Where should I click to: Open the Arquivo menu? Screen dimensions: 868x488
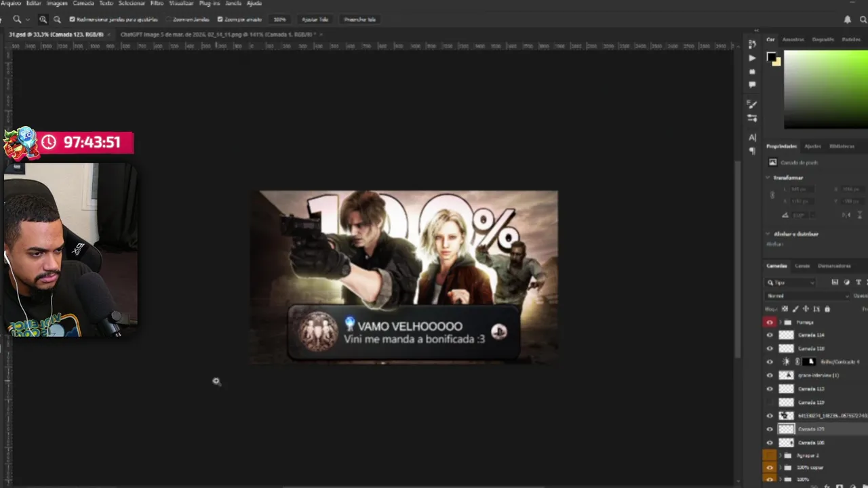tap(10, 3)
